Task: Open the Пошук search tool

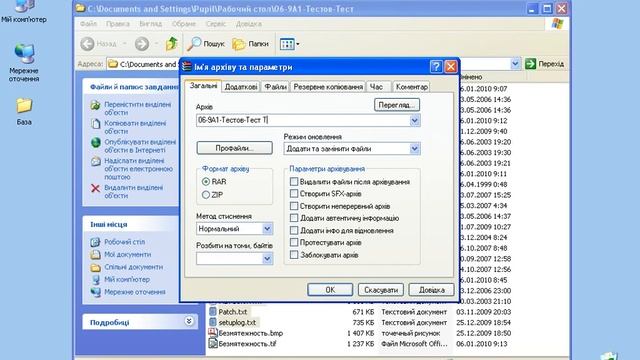Action: 205,44
